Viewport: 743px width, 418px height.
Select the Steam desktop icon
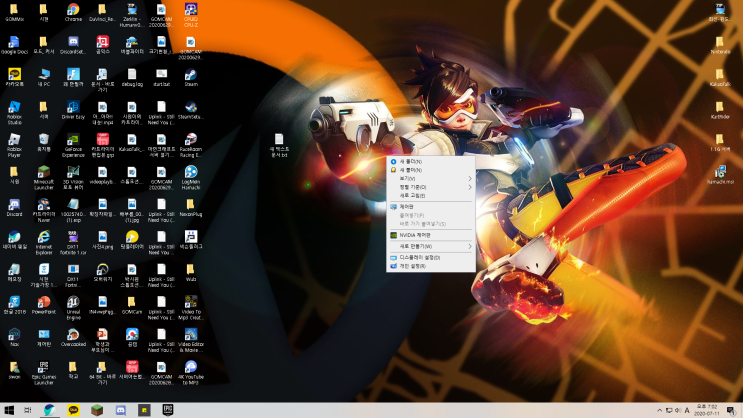pos(191,77)
